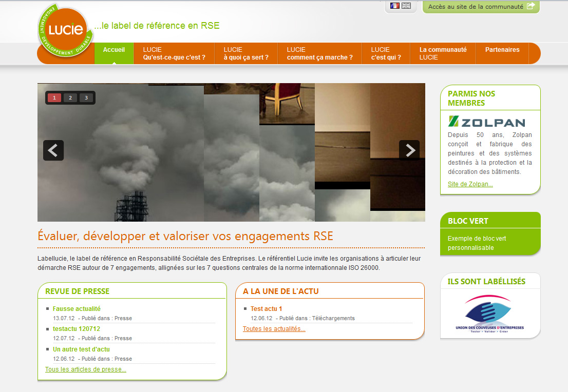Advance to the next slide arrow
This screenshot has width=568, height=392.
(x=409, y=150)
